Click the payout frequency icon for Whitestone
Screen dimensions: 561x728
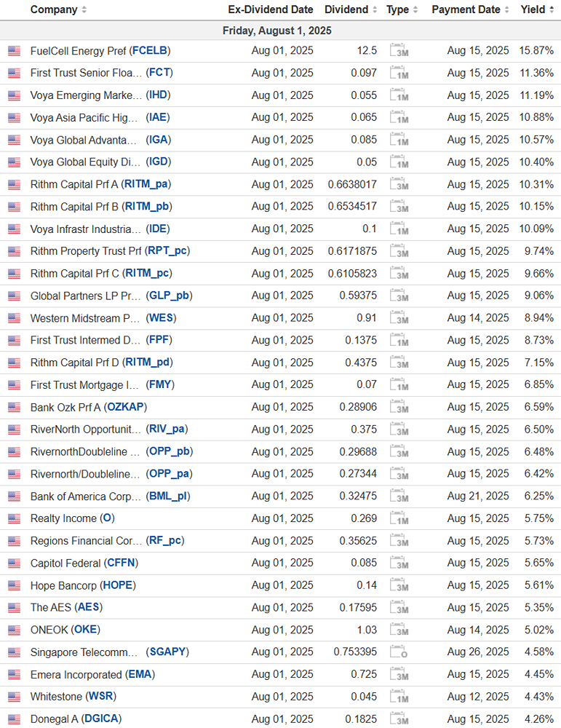[x=398, y=697]
